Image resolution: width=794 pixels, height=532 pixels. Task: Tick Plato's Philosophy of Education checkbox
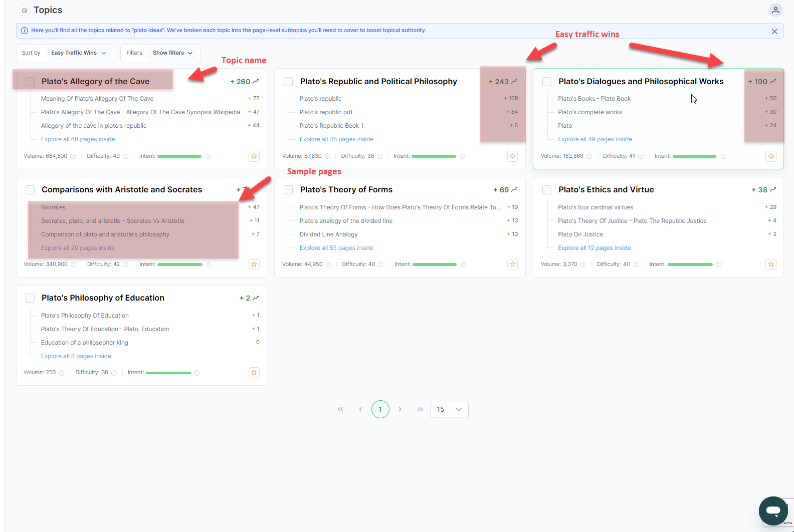point(30,298)
